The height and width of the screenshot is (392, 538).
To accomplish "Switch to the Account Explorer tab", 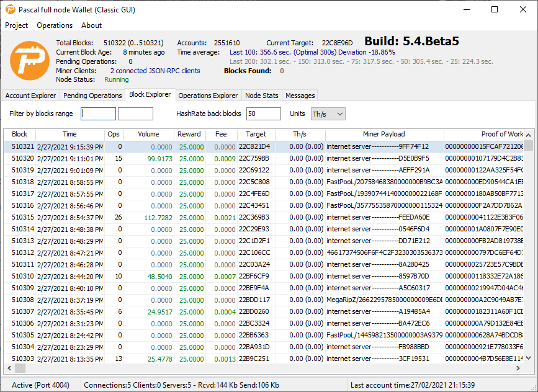I will (x=30, y=96).
